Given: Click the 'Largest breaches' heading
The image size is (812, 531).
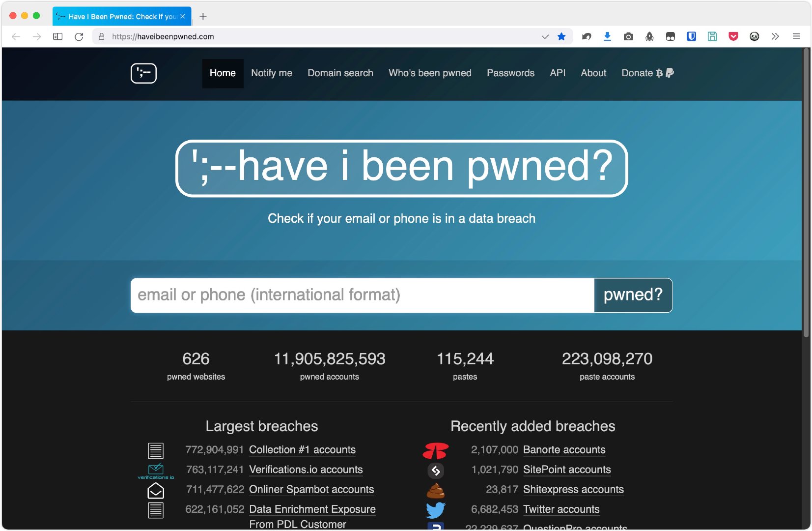Looking at the screenshot, I should (262, 426).
